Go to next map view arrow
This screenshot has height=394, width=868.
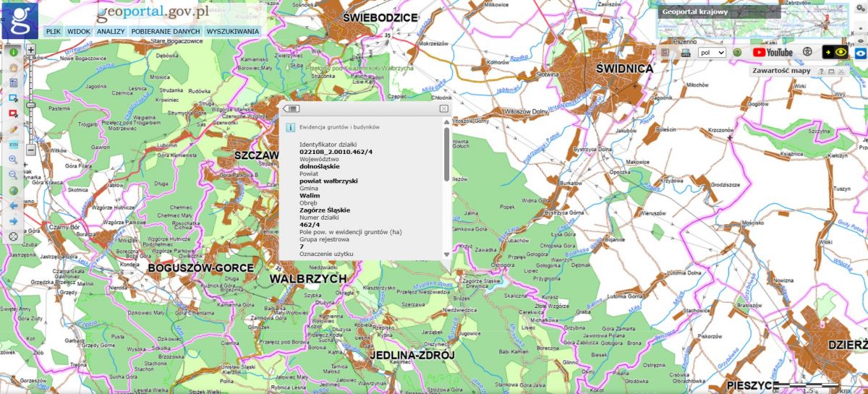pos(13,220)
